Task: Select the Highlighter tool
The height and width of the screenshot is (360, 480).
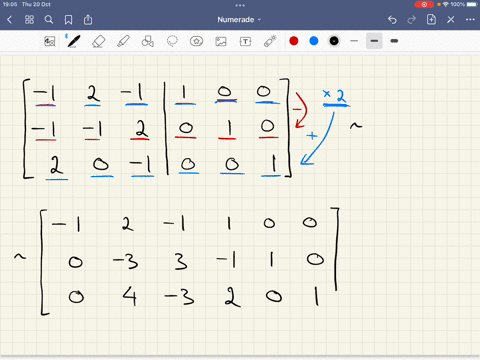Action: click(x=123, y=41)
